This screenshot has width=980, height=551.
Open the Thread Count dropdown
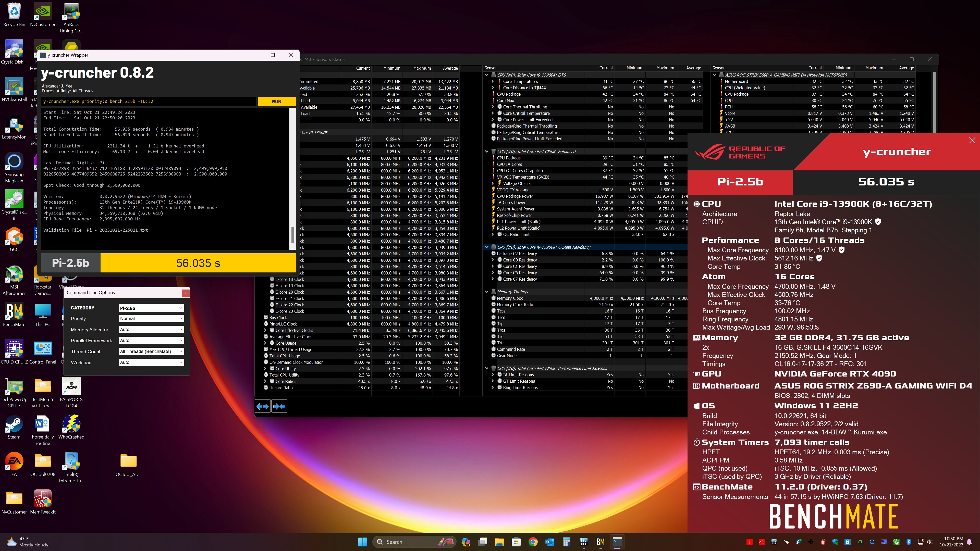click(151, 352)
